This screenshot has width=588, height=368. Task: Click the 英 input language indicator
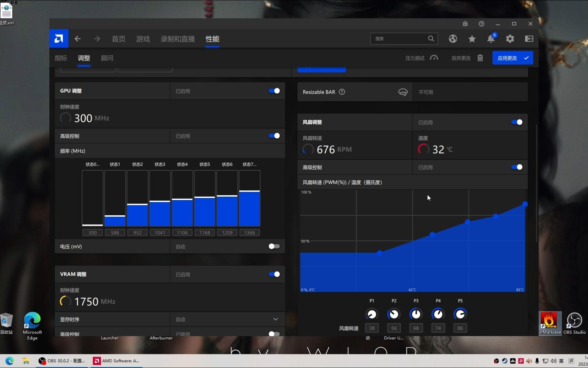561,361
